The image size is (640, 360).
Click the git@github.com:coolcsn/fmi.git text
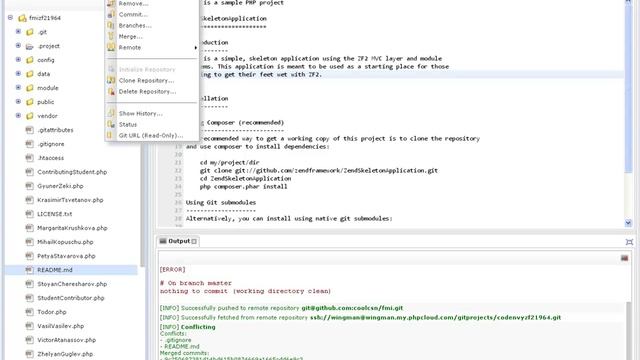[352, 308]
